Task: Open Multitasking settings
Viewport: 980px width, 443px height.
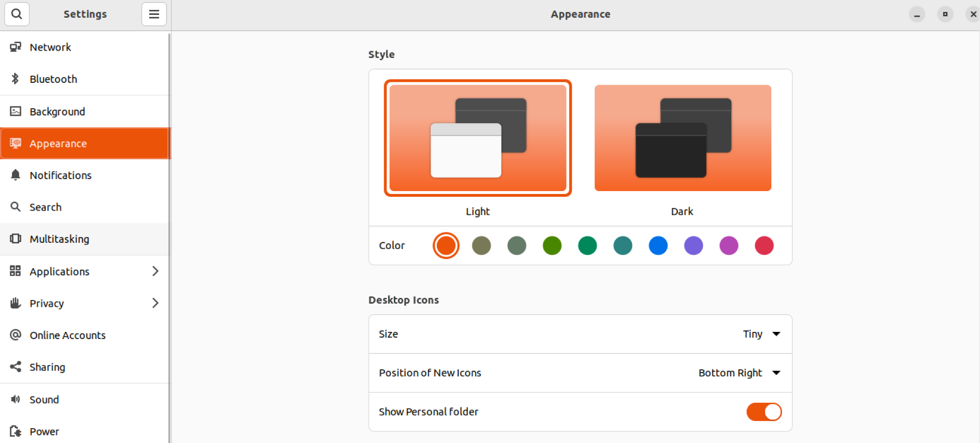Action: point(85,239)
